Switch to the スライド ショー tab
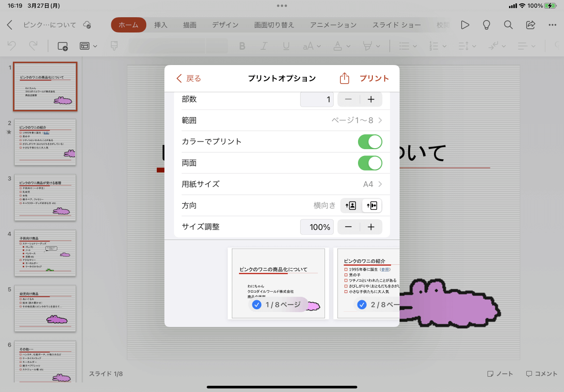This screenshot has height=392, width=564. click(x=396, y=25)
